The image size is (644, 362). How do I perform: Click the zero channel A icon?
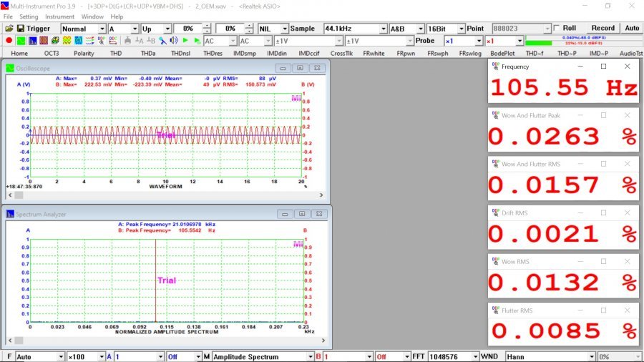[140, 41]
